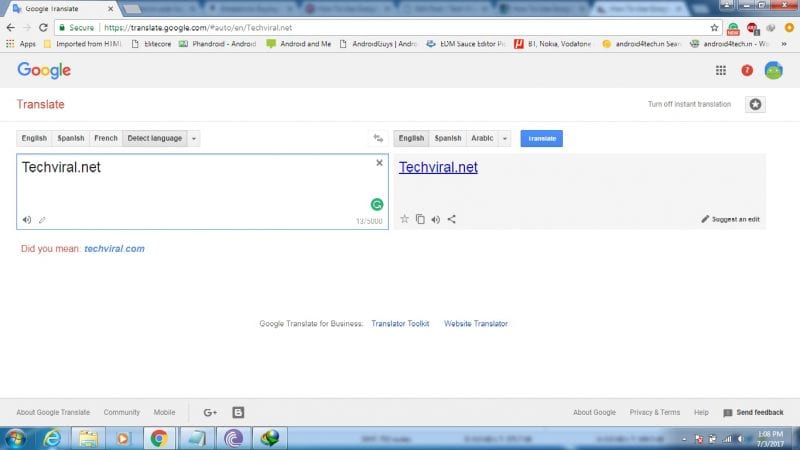Click the blue Translate button
This screenshot has width=800, height=450.
(541, 138)
